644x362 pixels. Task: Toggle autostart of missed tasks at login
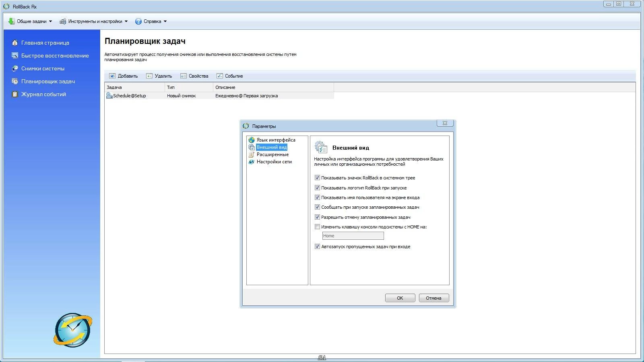coord(317,247)
